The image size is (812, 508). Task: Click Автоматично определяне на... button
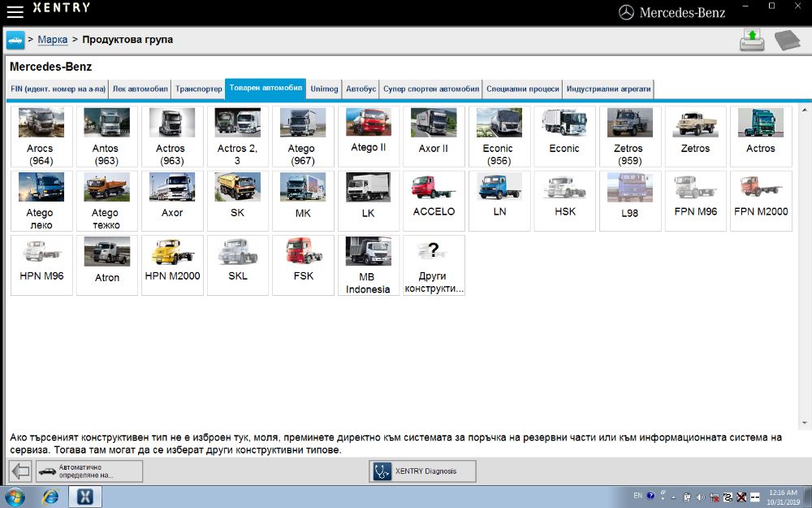click(89, 471)
